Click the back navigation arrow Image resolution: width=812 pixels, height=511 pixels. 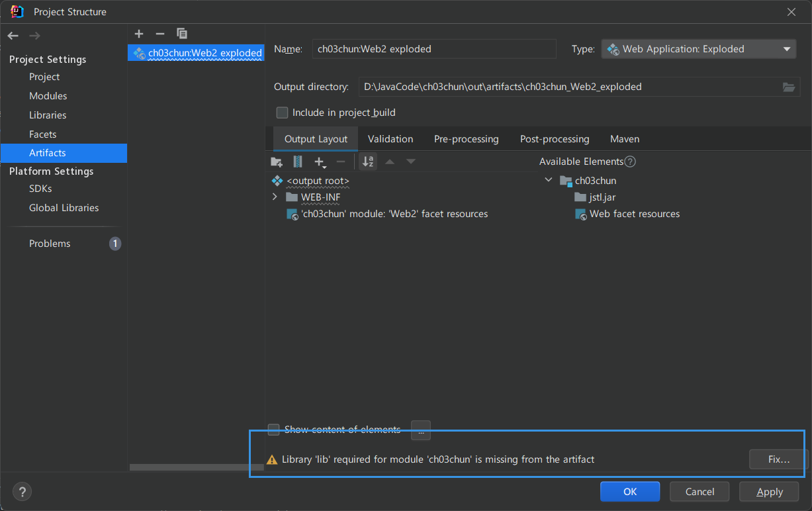click(x=13, y=36)
